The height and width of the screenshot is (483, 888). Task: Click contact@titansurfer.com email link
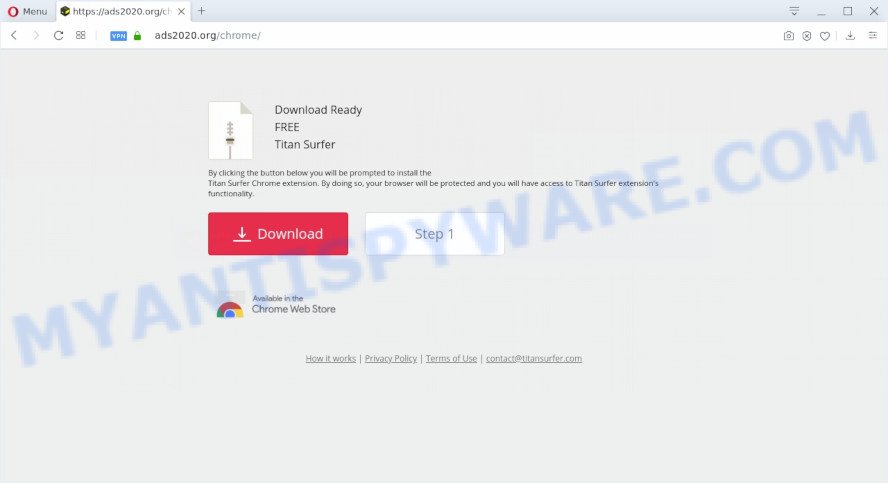pos(533,358)
